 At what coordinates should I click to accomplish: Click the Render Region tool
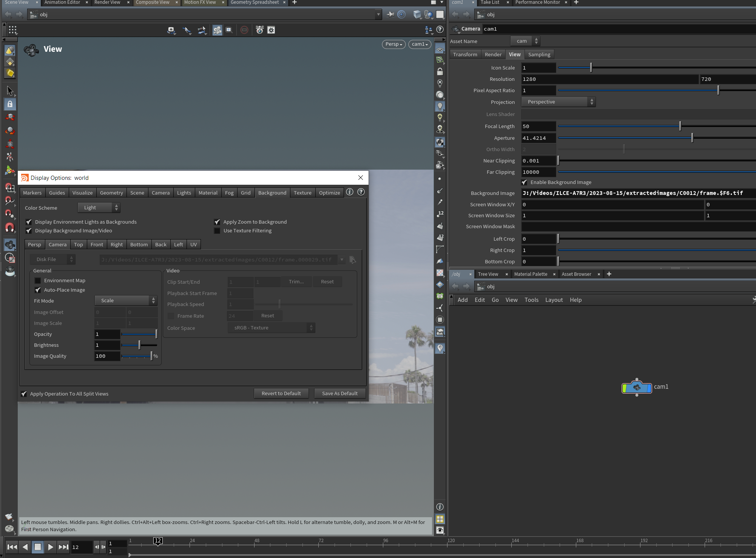click(x=10, y=258)
